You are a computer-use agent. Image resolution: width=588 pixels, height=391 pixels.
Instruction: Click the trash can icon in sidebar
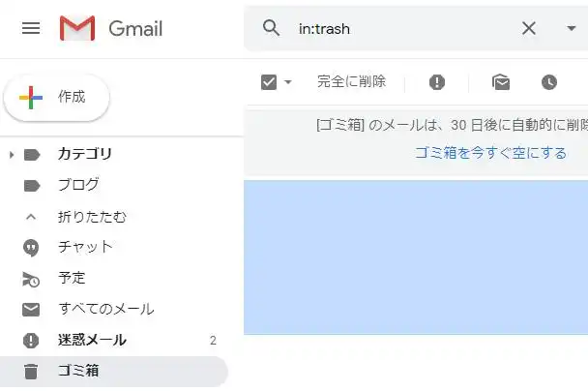tap(31, 371)
